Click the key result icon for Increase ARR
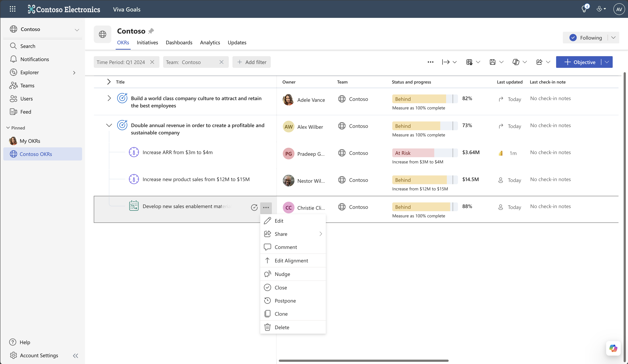Screen dimensions: 628x364 pos(134,152)
